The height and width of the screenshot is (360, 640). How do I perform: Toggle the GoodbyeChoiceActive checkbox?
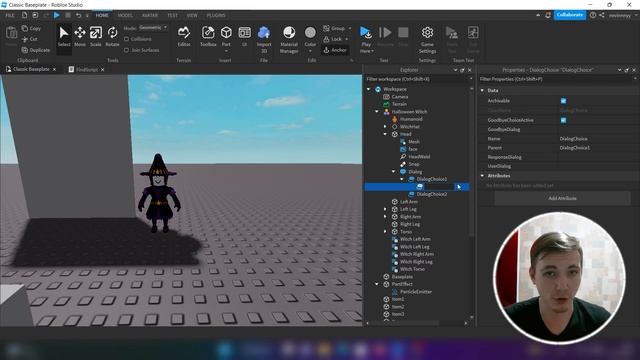coord(563,120)
